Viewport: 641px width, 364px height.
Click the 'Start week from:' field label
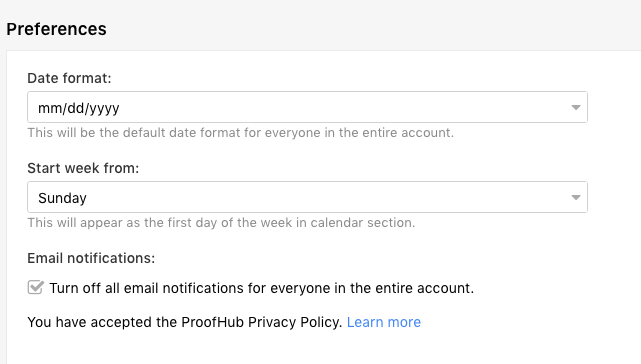[x=83, y=168]
